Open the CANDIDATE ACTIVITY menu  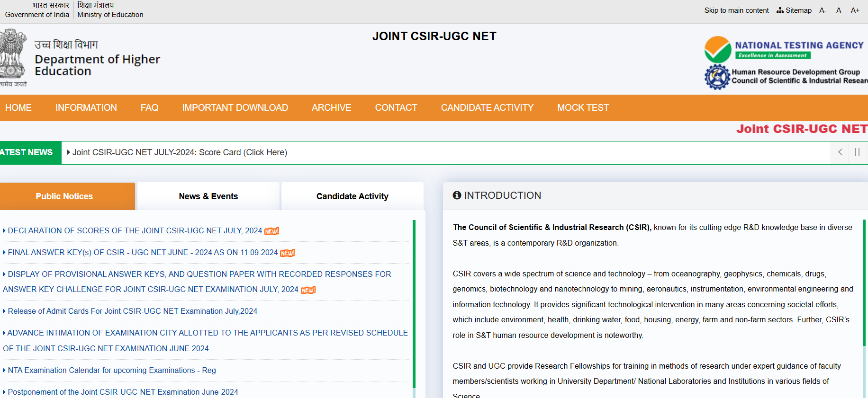[487, 108]
